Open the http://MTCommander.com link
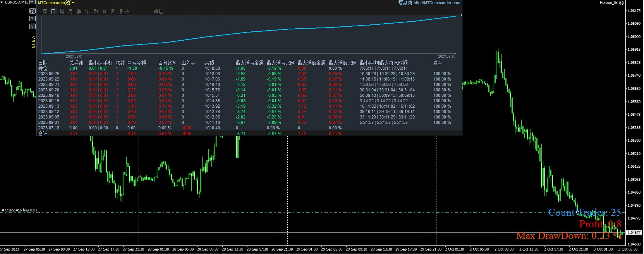Screen dimensions: 644x254 tap(436, 3)
